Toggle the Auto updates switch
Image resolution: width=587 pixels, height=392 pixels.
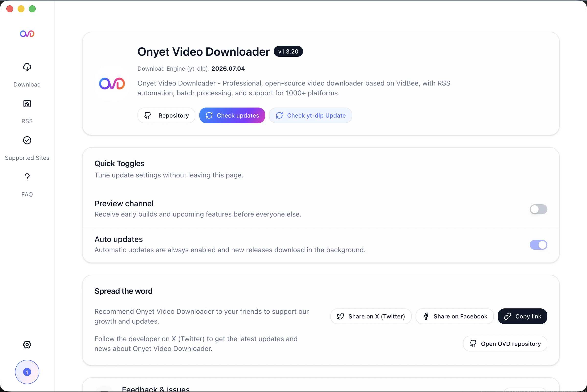pos(539,245)
